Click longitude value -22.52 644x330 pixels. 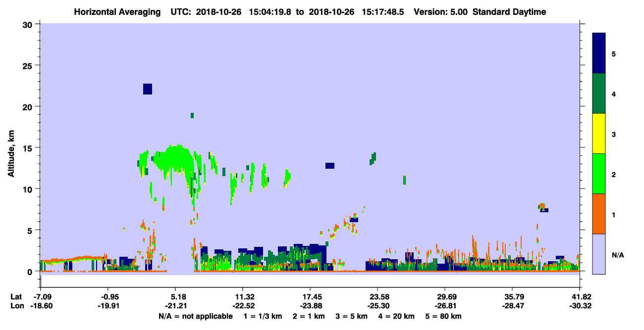coord(245,306)
